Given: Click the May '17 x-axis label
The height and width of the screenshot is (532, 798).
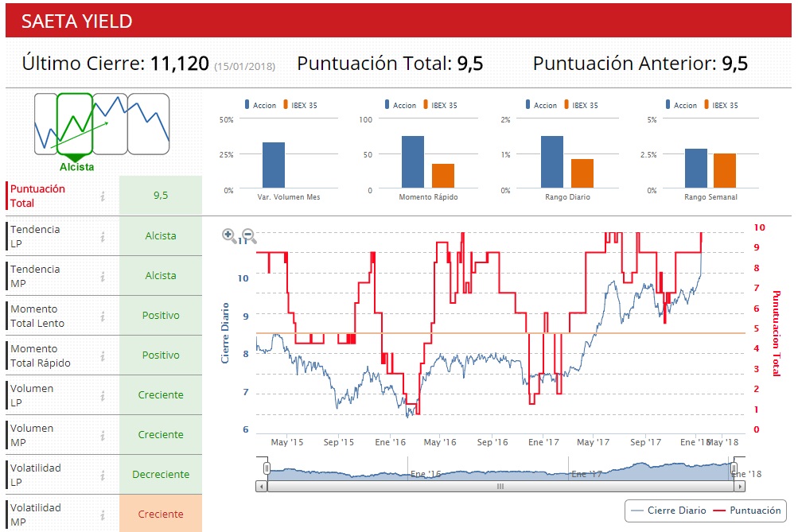Looking at the screenshot, I should click(x=593, y=442).
